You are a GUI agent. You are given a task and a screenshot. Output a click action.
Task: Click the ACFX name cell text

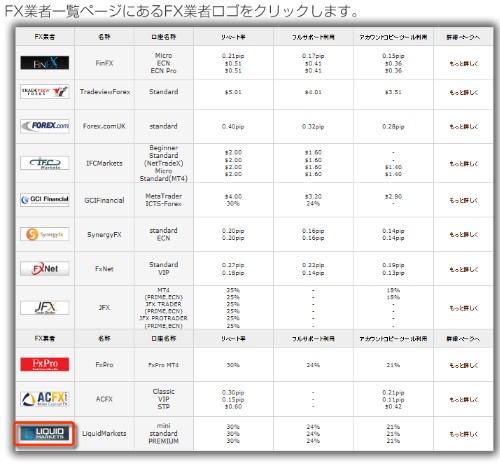click(104, 399)
